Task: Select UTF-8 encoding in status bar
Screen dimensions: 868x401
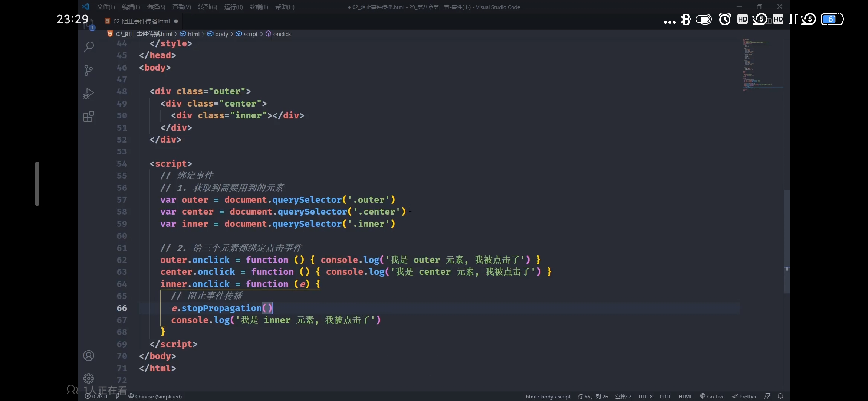Action: click(645, 396)
